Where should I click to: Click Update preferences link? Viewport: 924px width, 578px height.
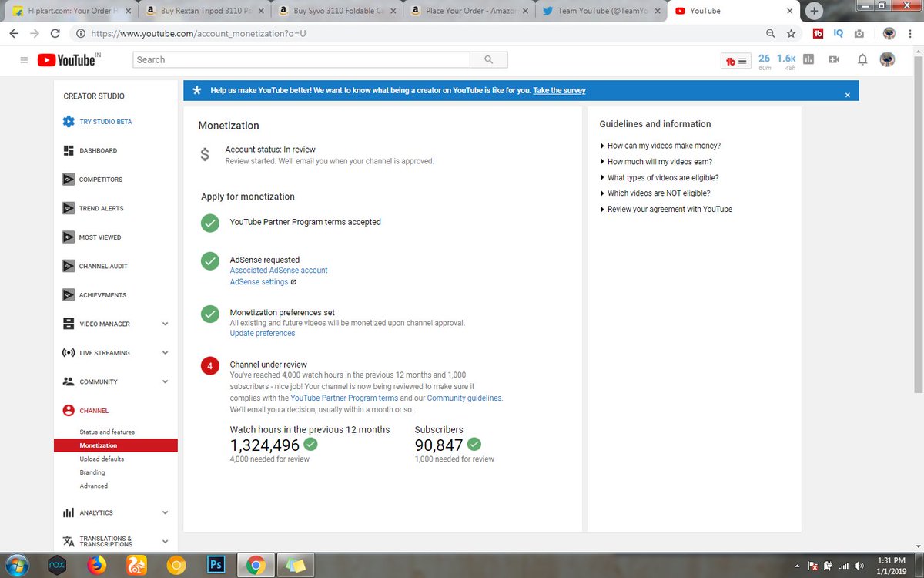tap(263, 334)
